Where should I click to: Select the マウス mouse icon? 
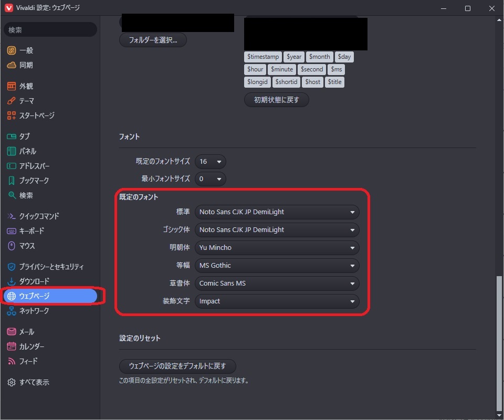tap(12, 246)
